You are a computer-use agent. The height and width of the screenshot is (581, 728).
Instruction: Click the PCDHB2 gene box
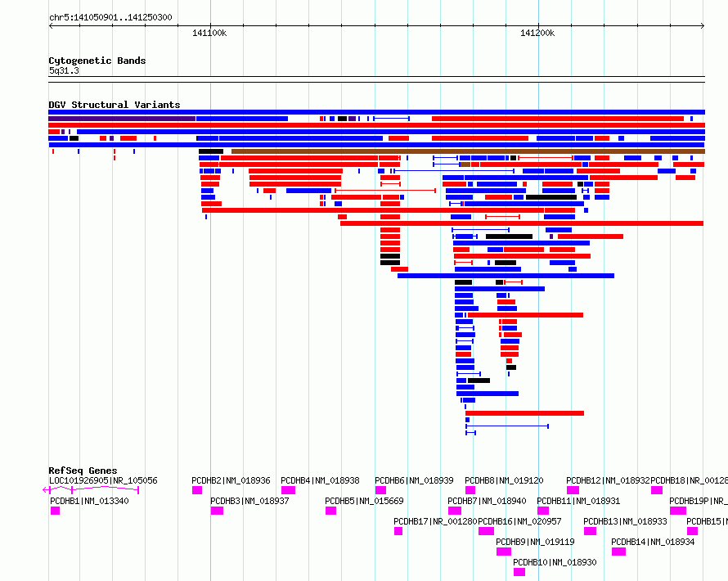coord(197,490)
